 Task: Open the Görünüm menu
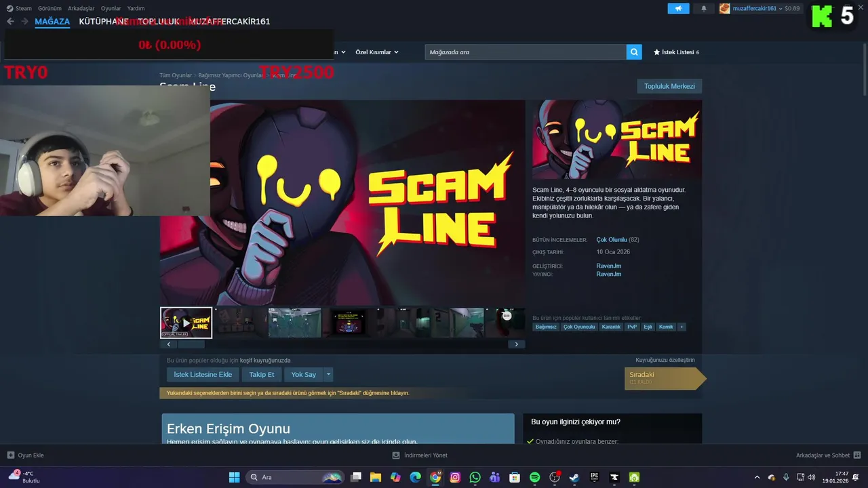pyautogui.click(x=50, y=8)
